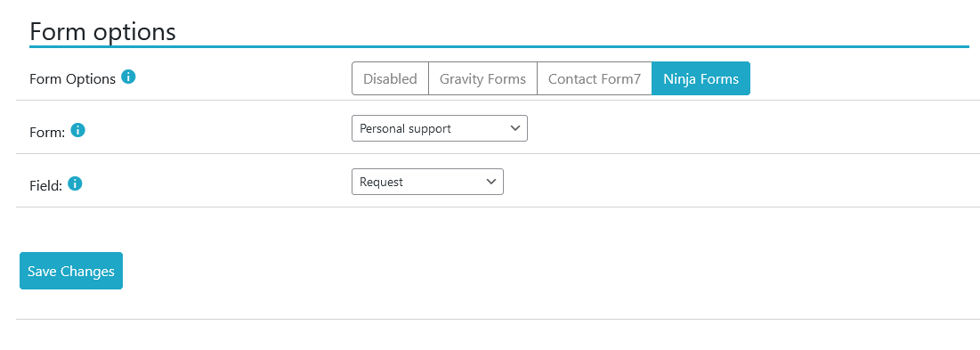Choose Contact Form7 as form option
Viewport: 980px width, 350px height.
coord(595,78)
